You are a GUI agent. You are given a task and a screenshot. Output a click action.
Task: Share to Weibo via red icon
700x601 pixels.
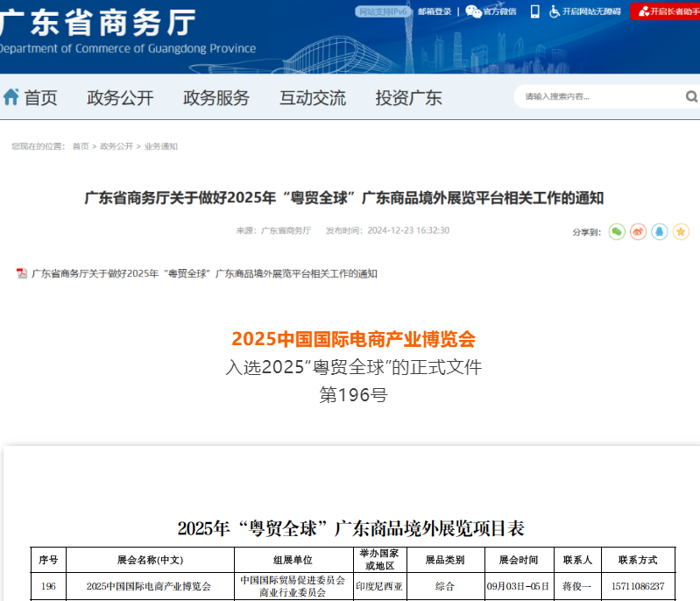click(x=638, y=232)
